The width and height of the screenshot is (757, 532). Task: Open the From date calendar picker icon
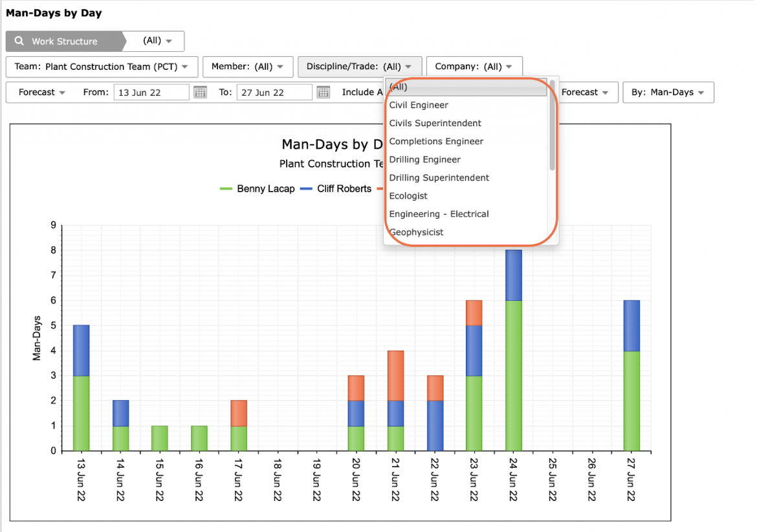click(x=200, y=92)
